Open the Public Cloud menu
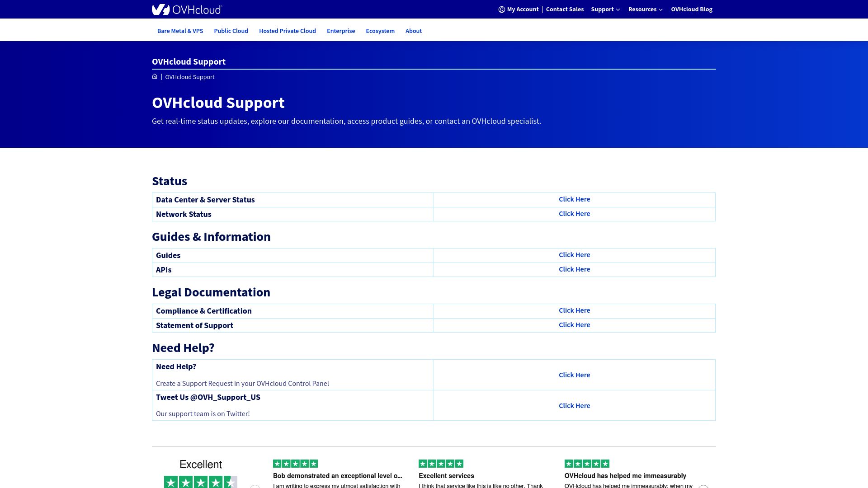This screenshot has width=868, height=488. coord(231,31)
